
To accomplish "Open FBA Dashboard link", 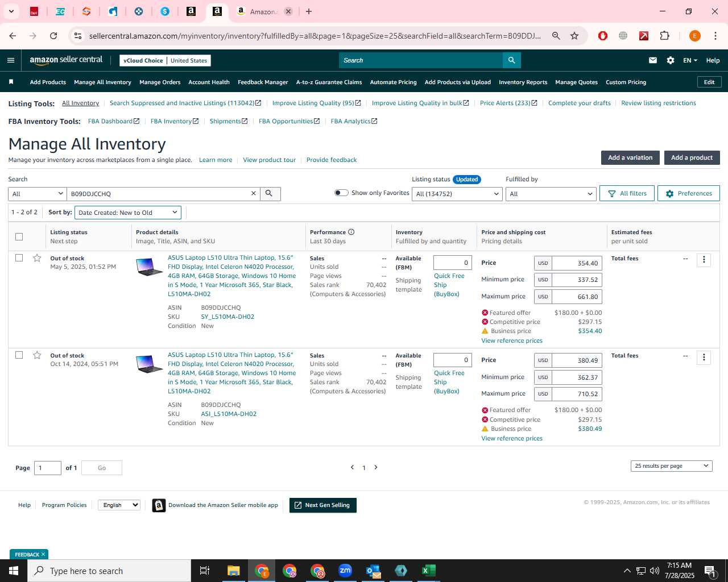I will point(113,121).
